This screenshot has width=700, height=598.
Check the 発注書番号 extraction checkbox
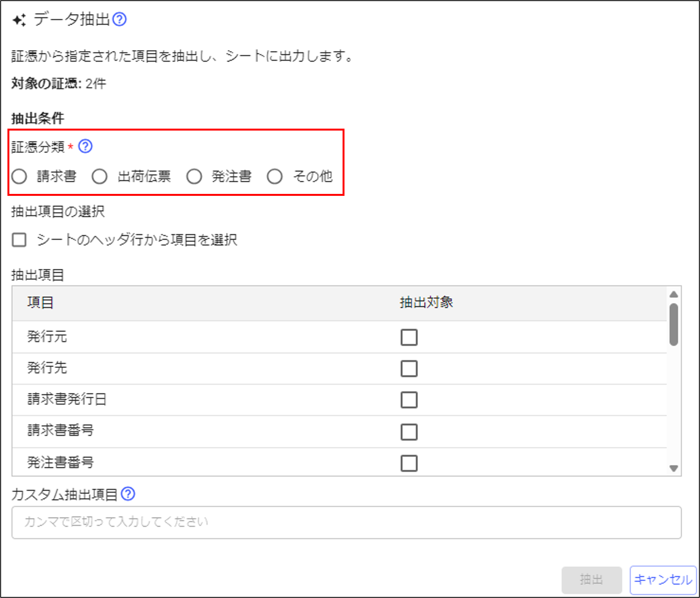[x=409, y=463]
